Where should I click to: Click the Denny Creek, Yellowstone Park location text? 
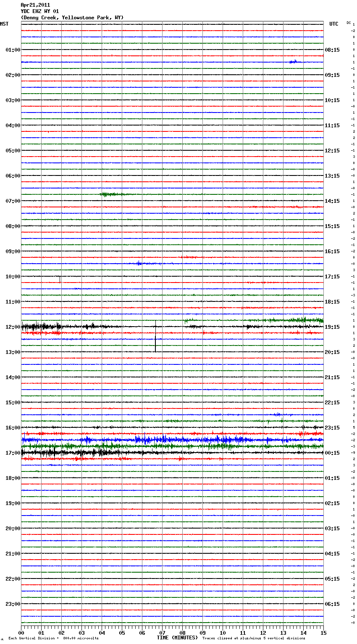pyautogui.click(x=72, y=18)
